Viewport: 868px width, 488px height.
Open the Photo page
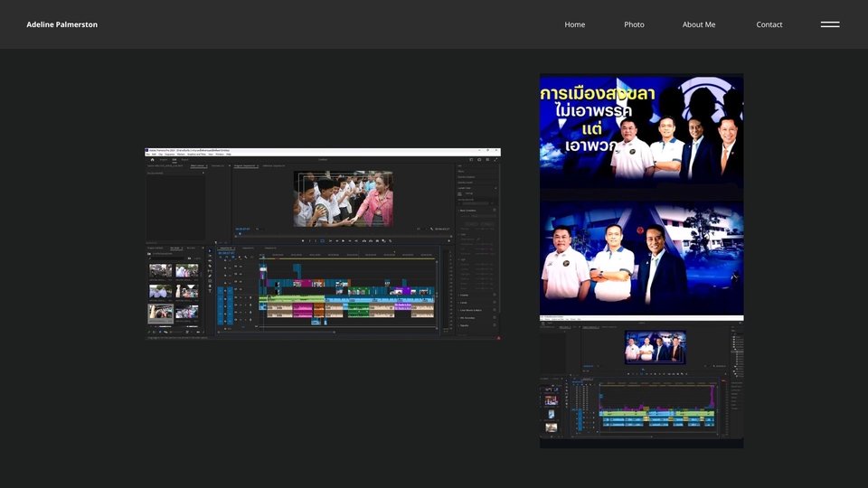[x=634, y=24]
